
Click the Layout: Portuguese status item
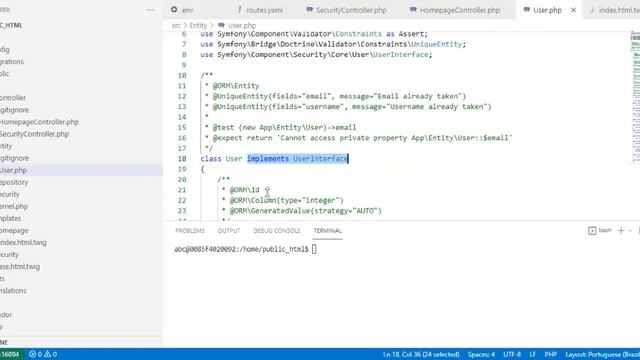[x=602, y=354]
